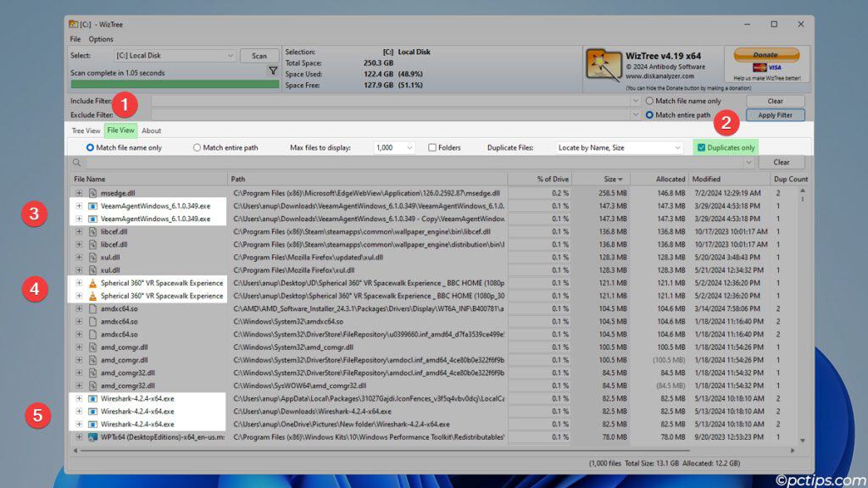
Task: Open the File menu
Action: 75,39
